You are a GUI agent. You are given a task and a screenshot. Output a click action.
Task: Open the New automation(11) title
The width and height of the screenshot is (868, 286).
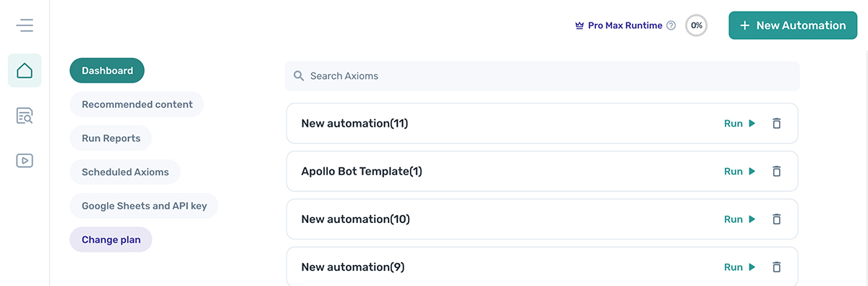click(354, 124)
